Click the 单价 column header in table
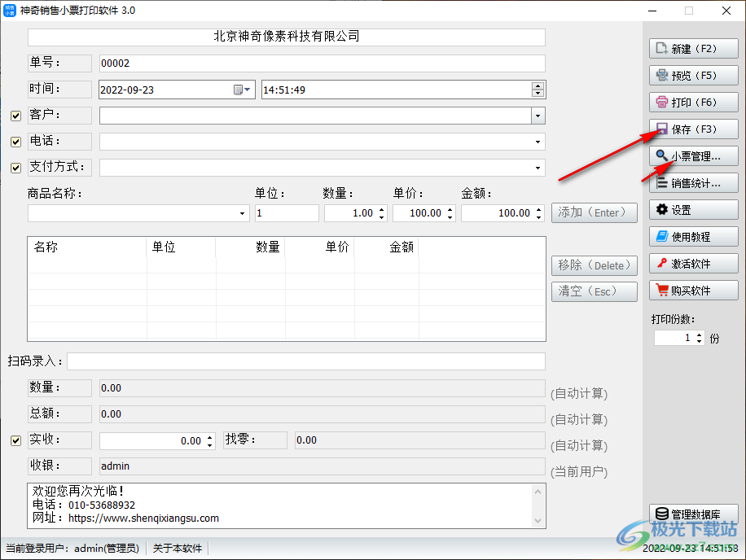 pyautogui.click(x=320, y=247)
